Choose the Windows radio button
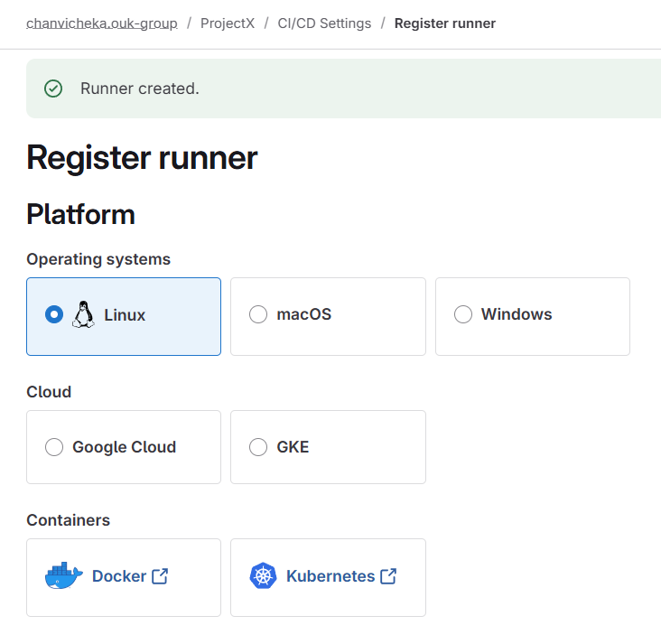This screenshot has width=661, height=644. tap(463, 314)
